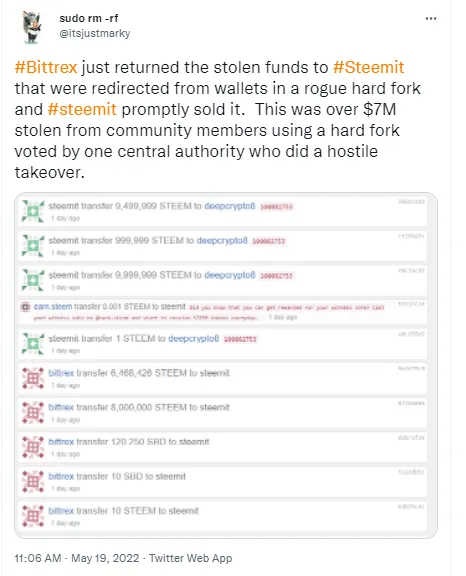
Task: Open the tweet's three-dot more options menu
Action: click(x=430, y=18)
